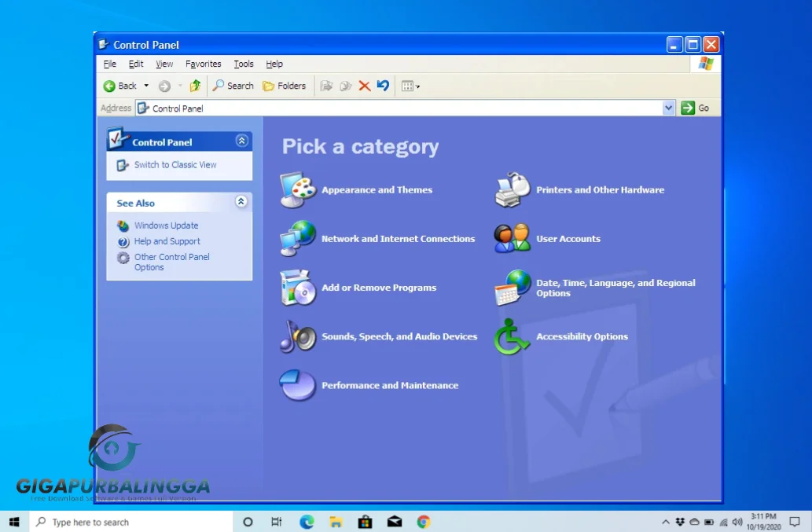Click the Folders toolbar button
The image size is (812, 532).
[285, 86]
